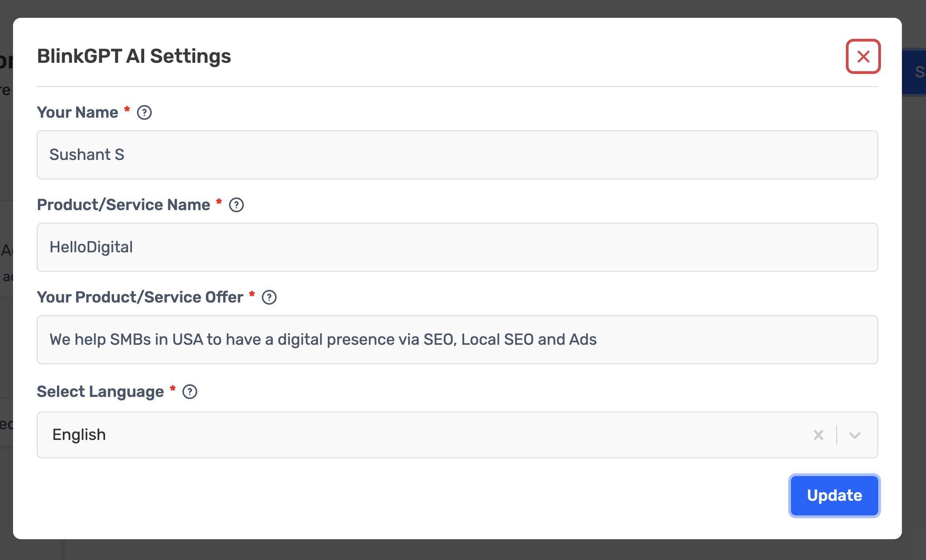This screenshot has height=560, width=926.
Task: Close the BlinkGPT AI Settings dialog
Action: (863, 56)
